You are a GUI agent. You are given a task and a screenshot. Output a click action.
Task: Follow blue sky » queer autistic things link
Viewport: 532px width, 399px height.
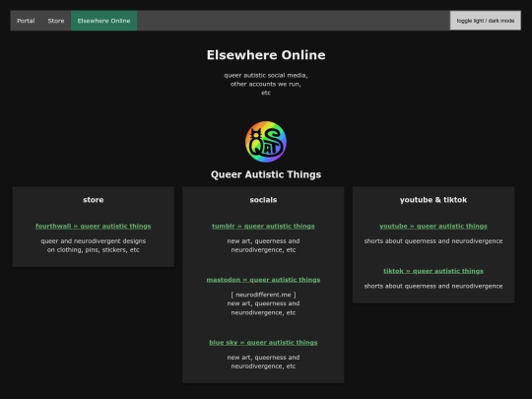[263, 342]
